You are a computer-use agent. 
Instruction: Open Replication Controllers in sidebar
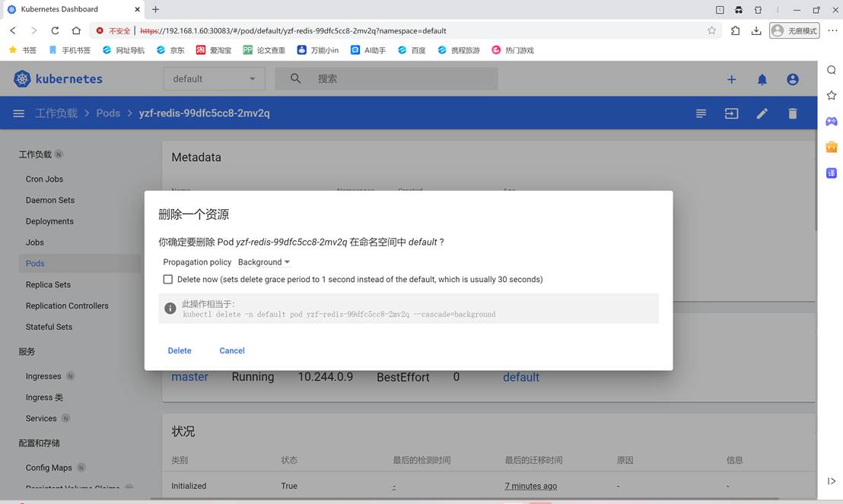point(67,306)
